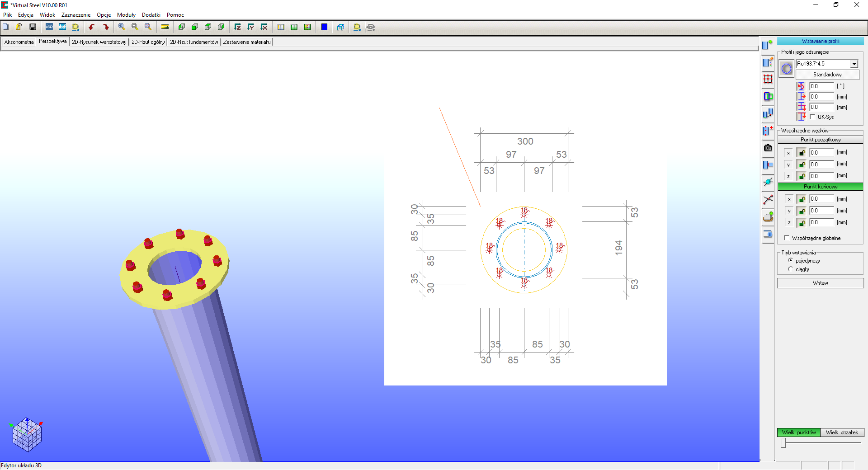868x470 pixels.
Task: Check Współrzędne globalne option
Action: click(x=787, y=238)
